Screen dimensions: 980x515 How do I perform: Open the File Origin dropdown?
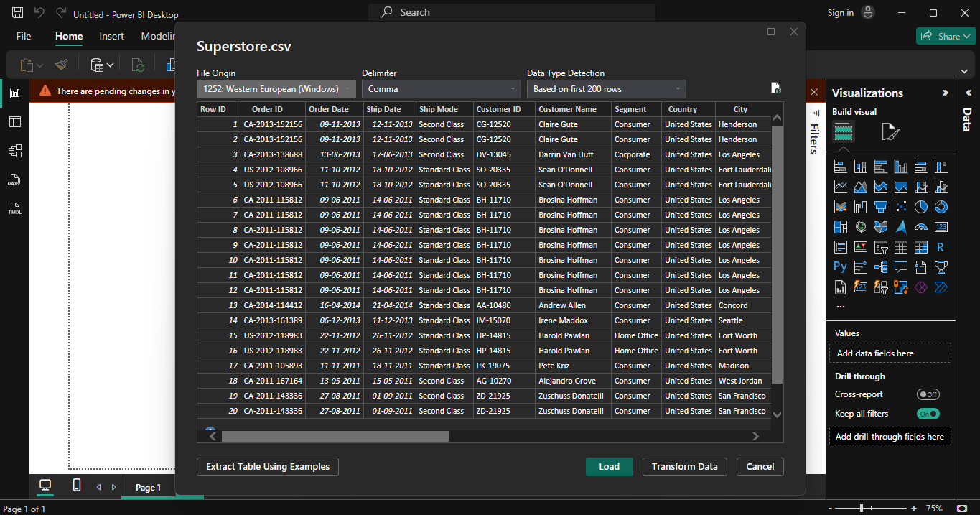click(276, 88)
